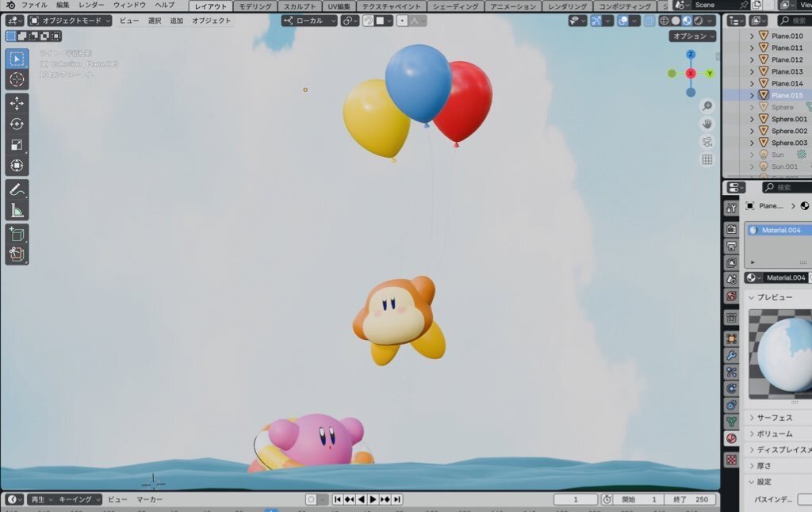Screen dimensions: 812x512
Task: Click the play animation button
Action: pos(373,499)
